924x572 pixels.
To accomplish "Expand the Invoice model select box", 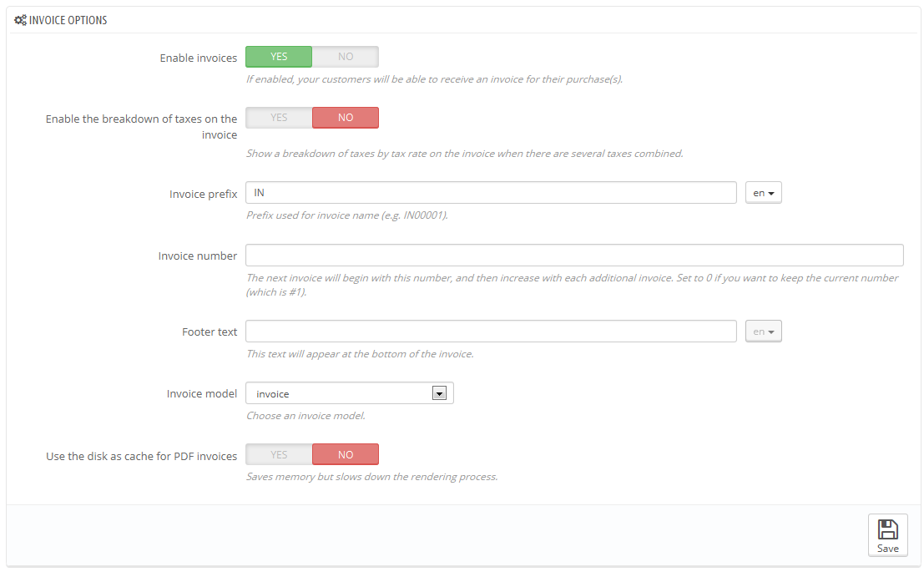I will point(350,393).
